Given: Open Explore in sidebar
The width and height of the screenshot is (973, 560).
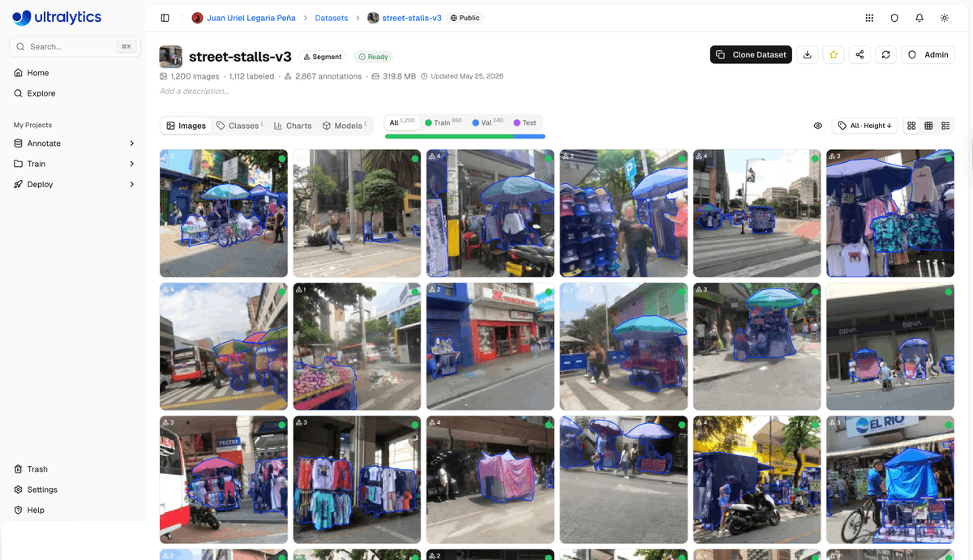Looking at the screenshot, I should click(x=75, y=93).
